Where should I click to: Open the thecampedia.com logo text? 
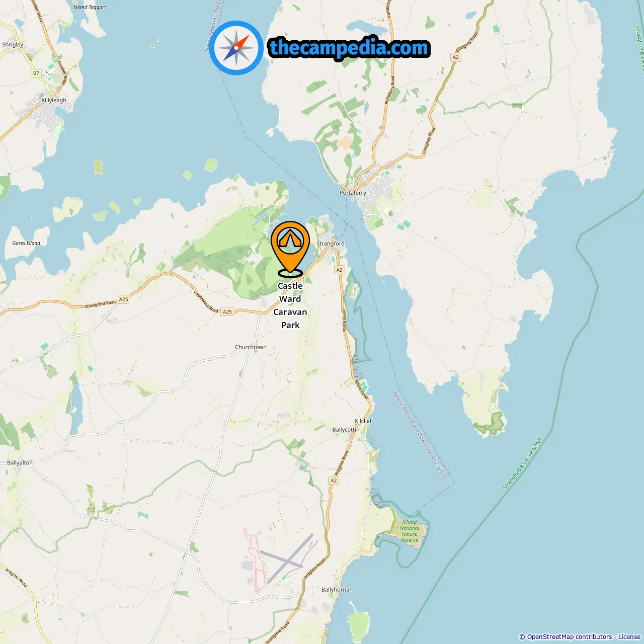(349, 48)
